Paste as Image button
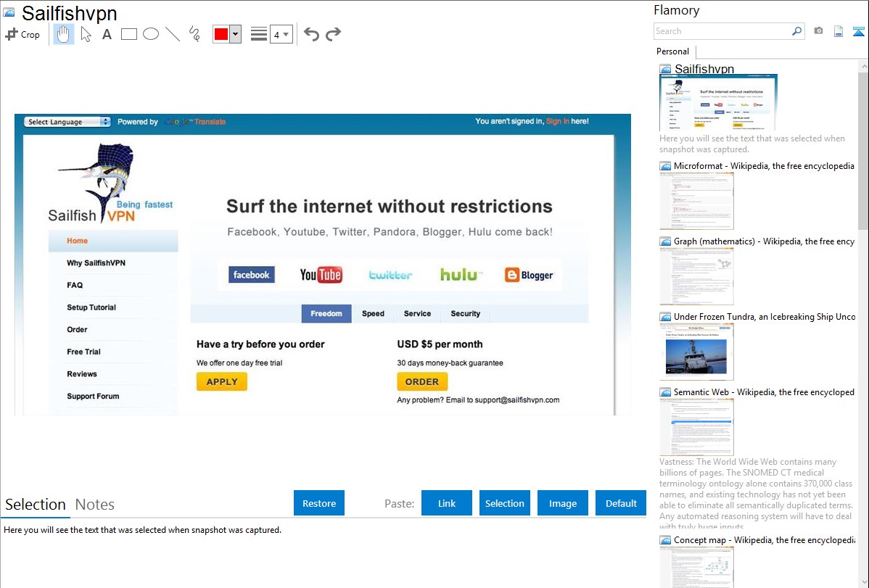The height and width of the screenshot is (588, 869). (x=563, y=503)
